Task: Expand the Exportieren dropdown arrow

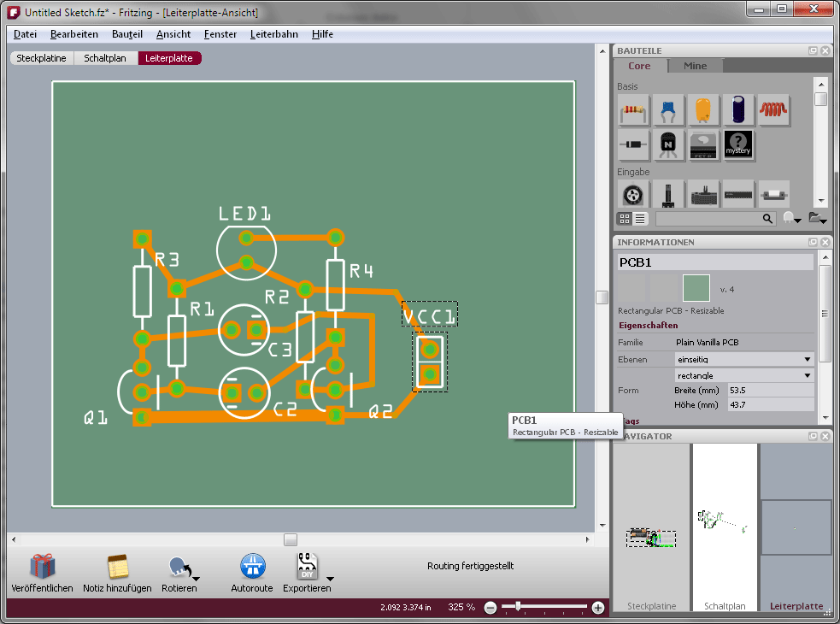Action: tap(330, 579)
